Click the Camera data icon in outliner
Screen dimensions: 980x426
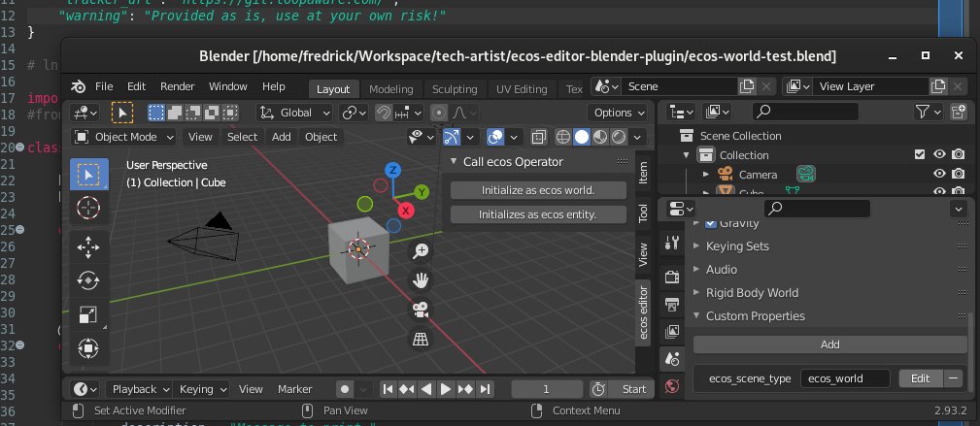pos(805,175)
